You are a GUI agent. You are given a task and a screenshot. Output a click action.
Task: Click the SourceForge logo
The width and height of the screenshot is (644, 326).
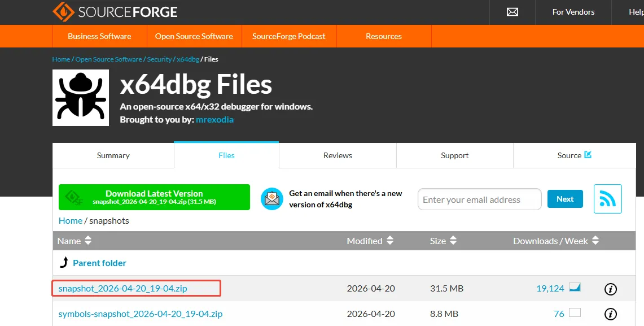[115, 11]
